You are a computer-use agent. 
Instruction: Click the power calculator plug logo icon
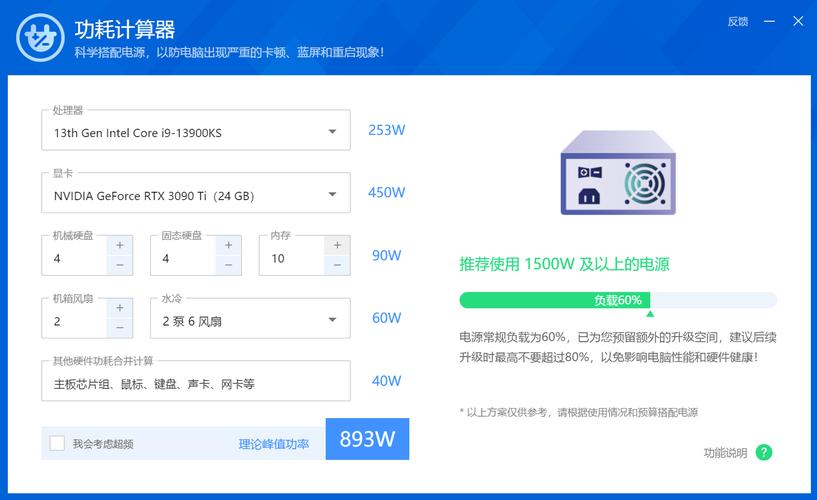coord(40,38)
